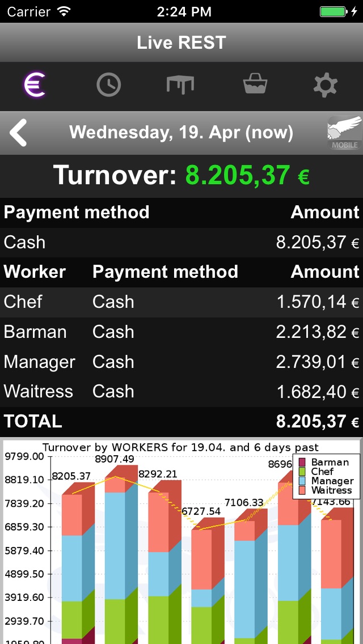Tap the Live REST title bar
Image resolution: width=363 pixels, height=644 pixels.
click(181, 43)
